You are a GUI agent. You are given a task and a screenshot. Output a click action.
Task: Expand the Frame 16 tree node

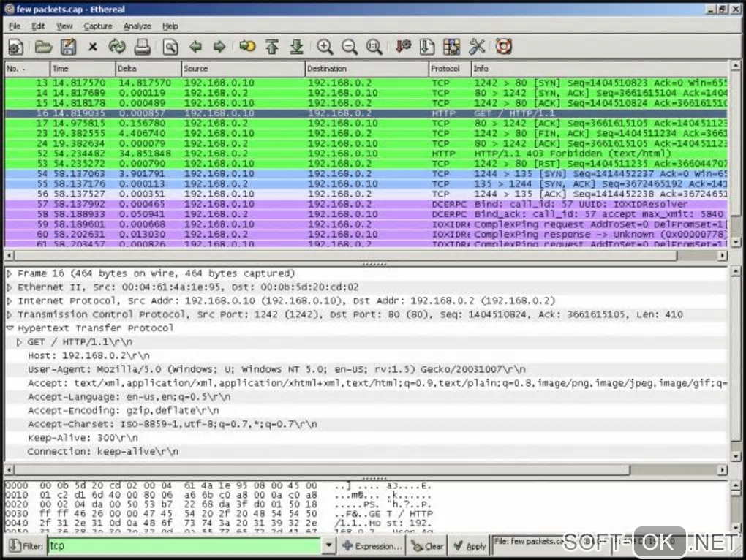tap(10, 274)
